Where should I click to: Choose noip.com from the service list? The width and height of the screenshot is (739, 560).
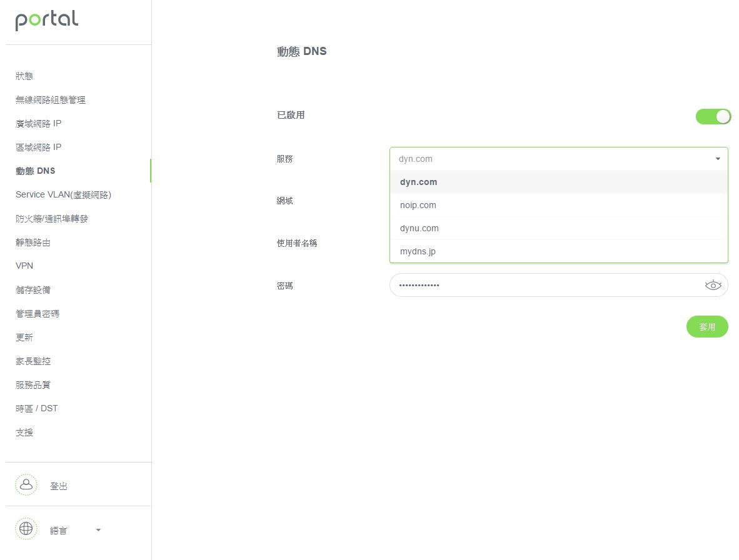click(x=558, y=205)
